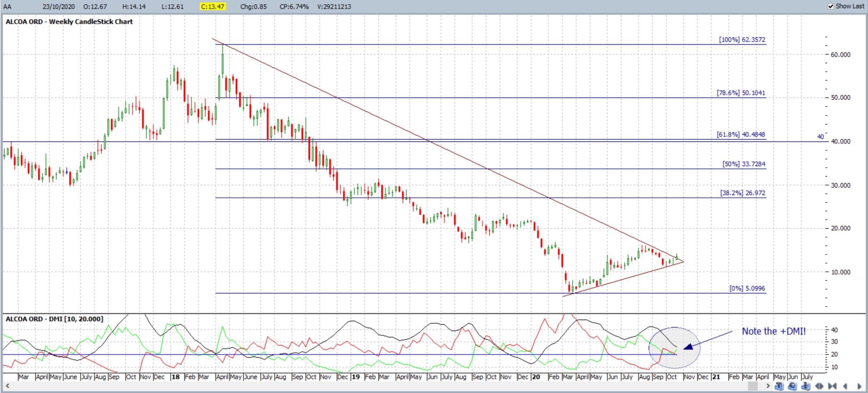
Task: Click the expand-outward double arrow icon
Action: pyautogui.click(x=819, y=386)
